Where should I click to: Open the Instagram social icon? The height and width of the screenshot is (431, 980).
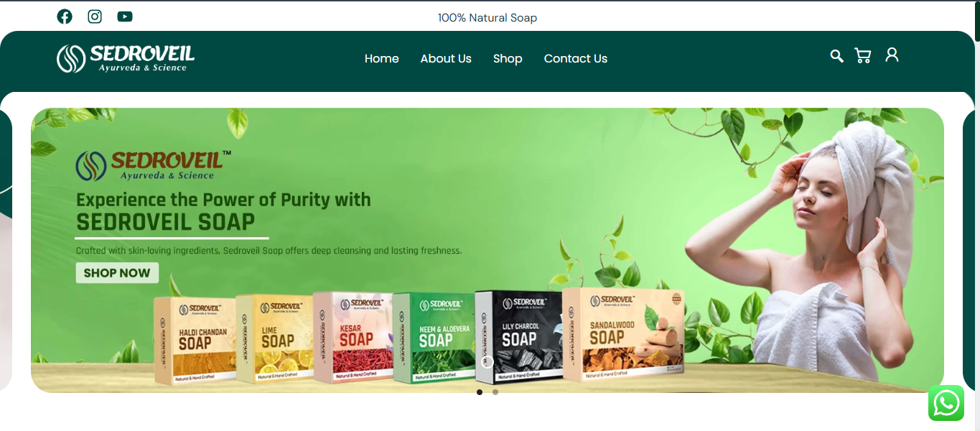pyautogui.click(x=95, y=17)
